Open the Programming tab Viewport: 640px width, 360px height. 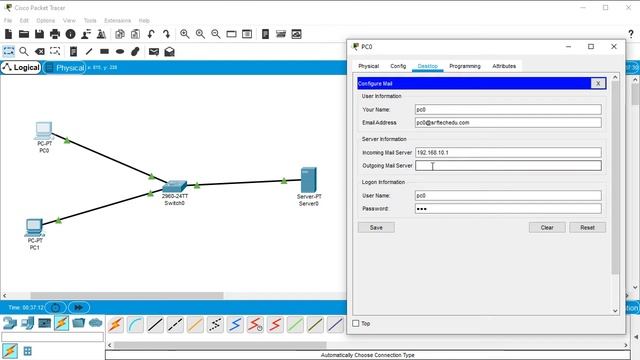point(465,66)
